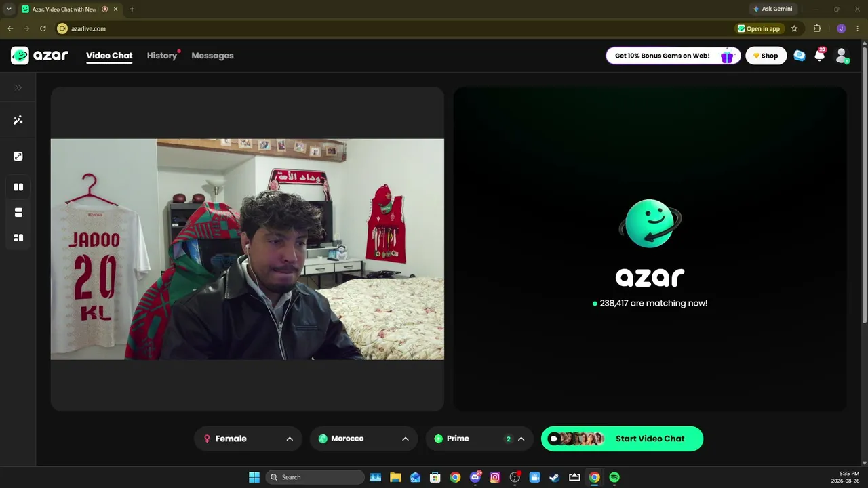
Task: Expand the Prime filter dropdown
Action: (x=480, y=439)
